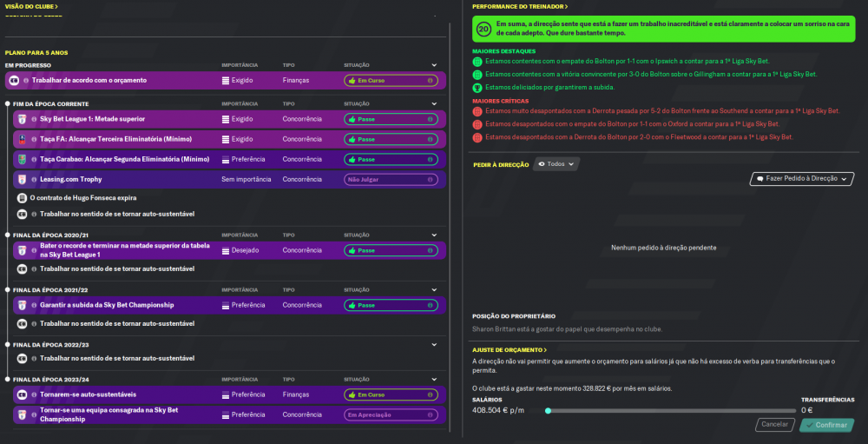The width and height of the screenshot is (868, 444).
Task: Click handshake icon beside 'Tornarem-se auto-sustentáveis'
Action: point(23,394)
